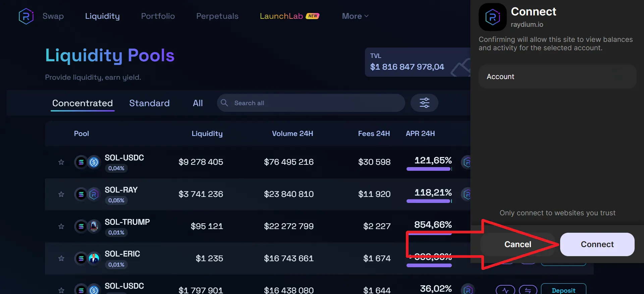Click the Raydium icon in Connect panel
The width and height of the screenshot is (644, 294).
[492, 17]
